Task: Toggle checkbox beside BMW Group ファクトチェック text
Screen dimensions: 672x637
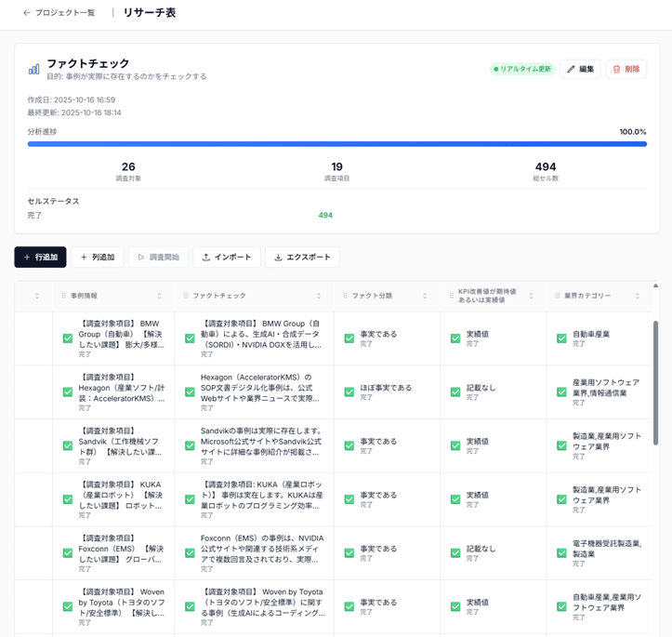Action: (190, 338)
